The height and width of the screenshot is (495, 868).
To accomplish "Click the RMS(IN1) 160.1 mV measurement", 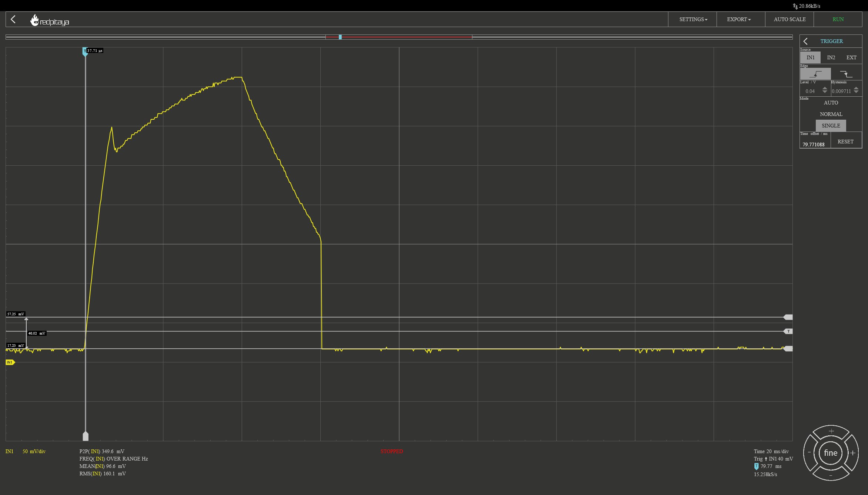I will (x=103, y=474).
